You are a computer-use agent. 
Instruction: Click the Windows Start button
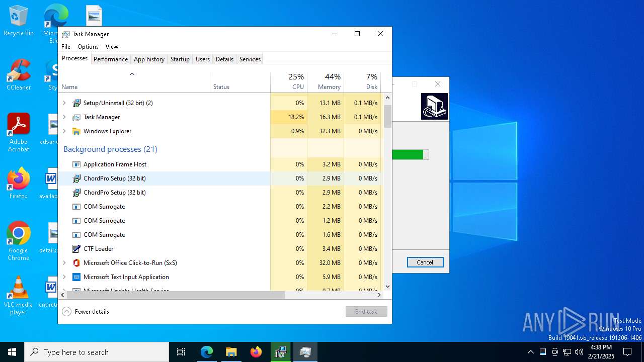point(12,352)
